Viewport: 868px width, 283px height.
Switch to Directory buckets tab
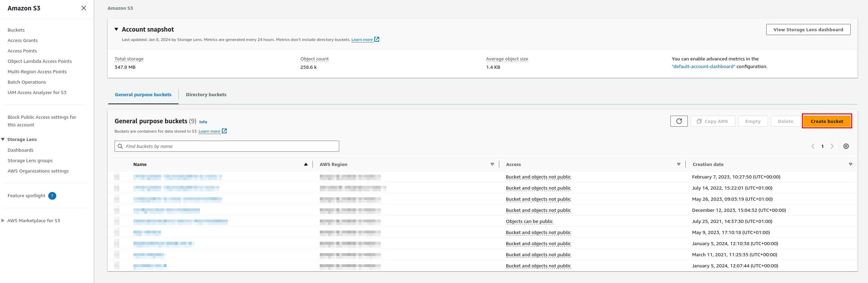pyautogui.click(x=206, y=94)
